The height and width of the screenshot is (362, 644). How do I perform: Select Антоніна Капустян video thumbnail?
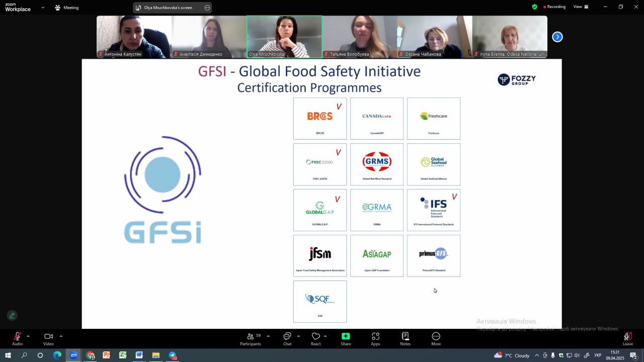coord(134,37)
